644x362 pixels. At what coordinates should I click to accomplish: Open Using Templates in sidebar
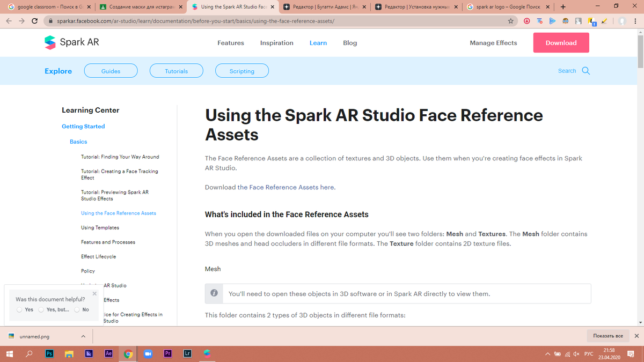[100, 227]
